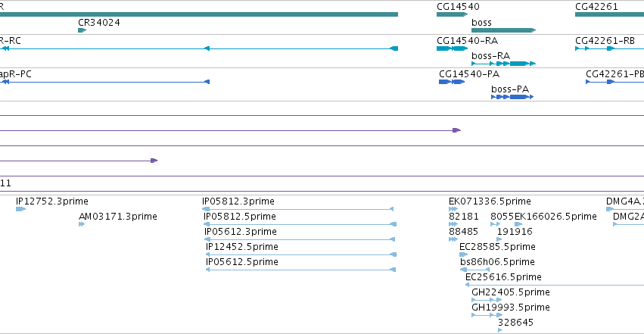Viewport: 644px width, 334px height.
Task: Select the EC25616.5prime EST line
Action: click(x=555, y=285)
